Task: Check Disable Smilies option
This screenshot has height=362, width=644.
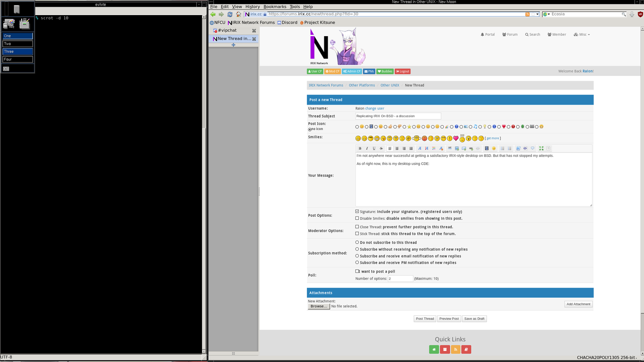Action: coord(357,218)
